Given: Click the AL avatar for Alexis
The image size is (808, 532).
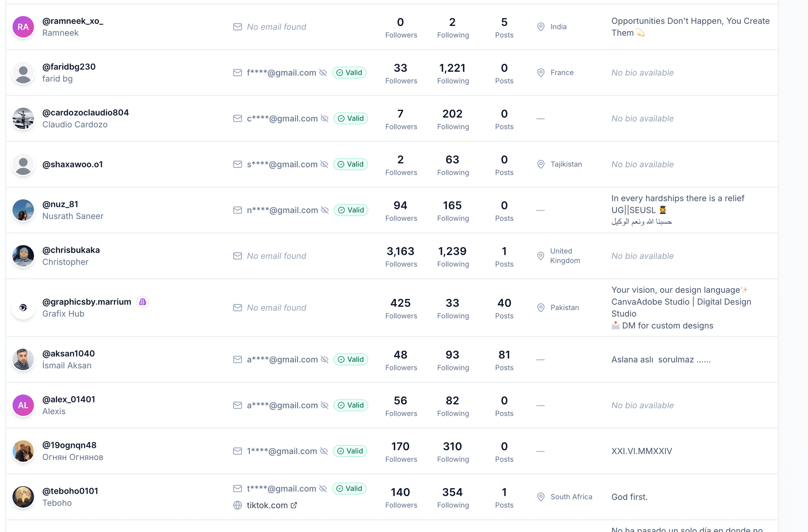Looking at the screenshot, I should (23, 405).
